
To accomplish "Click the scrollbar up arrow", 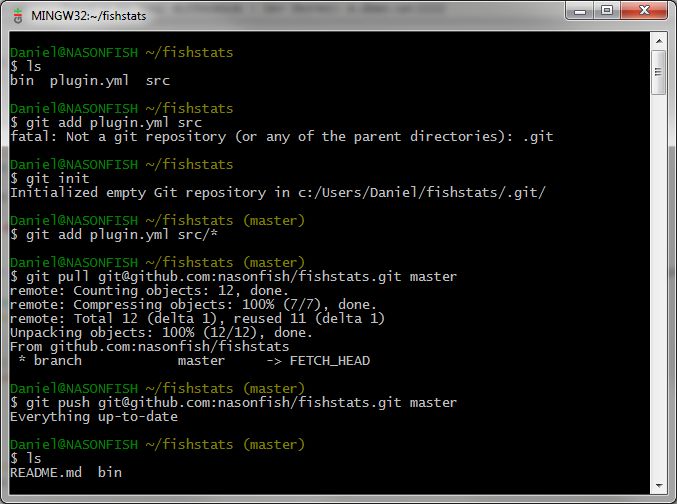I will (659, 41).
